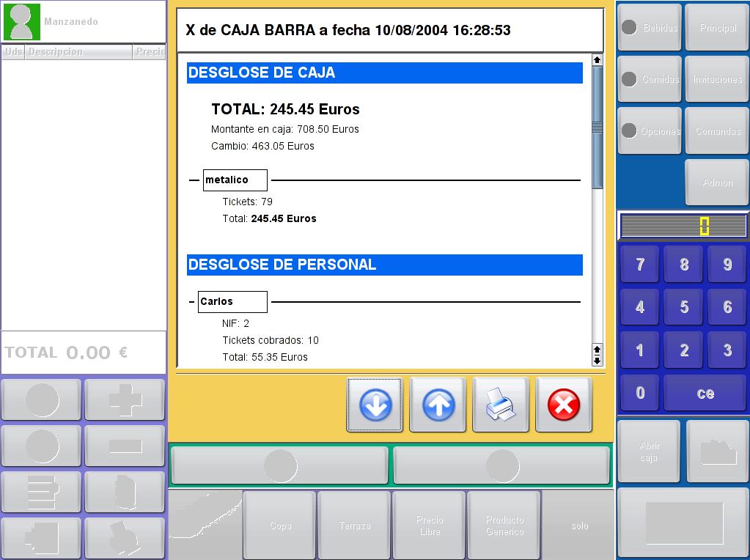Screen dimensions: 750x560
Task: Collapse the Carlos staff section
Action: pos(191,301)
